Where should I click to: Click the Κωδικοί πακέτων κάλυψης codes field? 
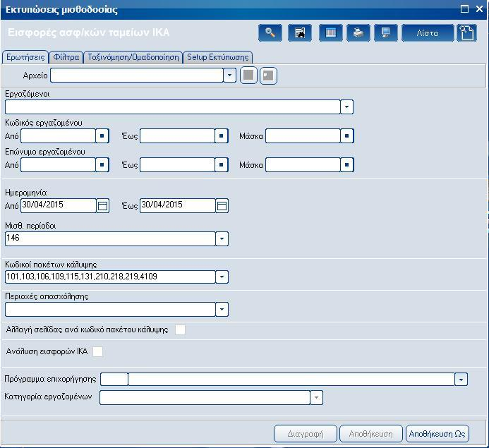coord(110,277)
